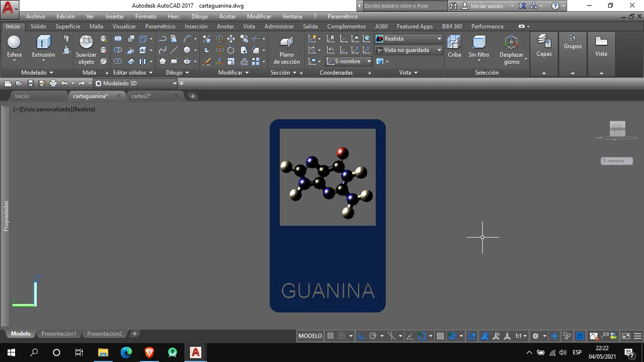Click the help question mark icon
This screenshot has width=644, height=362.
(555, 6)
